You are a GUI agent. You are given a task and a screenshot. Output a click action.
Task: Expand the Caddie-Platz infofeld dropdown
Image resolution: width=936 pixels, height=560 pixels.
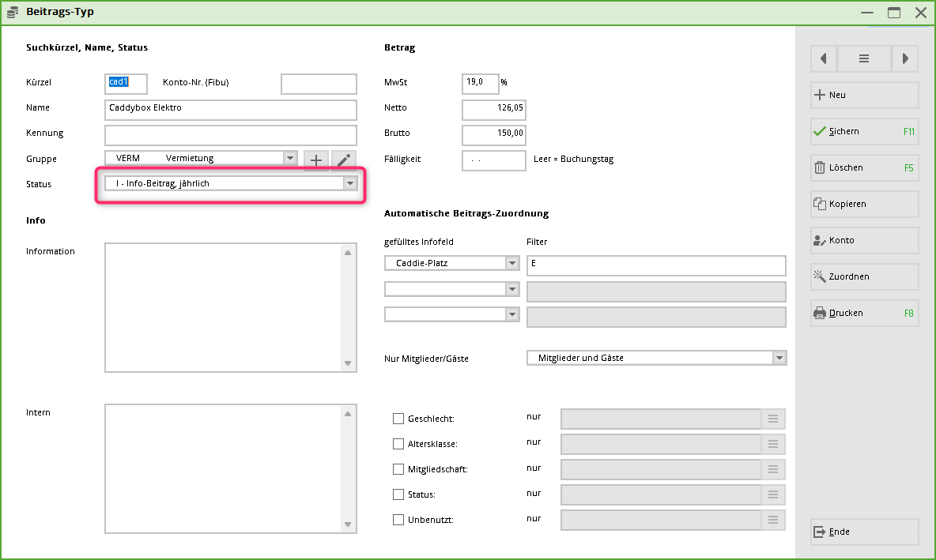click(x=512, y=264)
